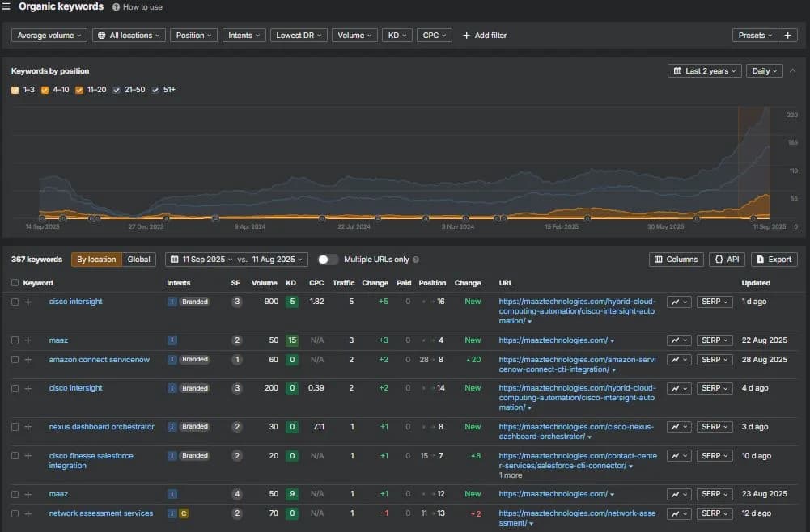Sort by the Volume column header

coord(264,283)
